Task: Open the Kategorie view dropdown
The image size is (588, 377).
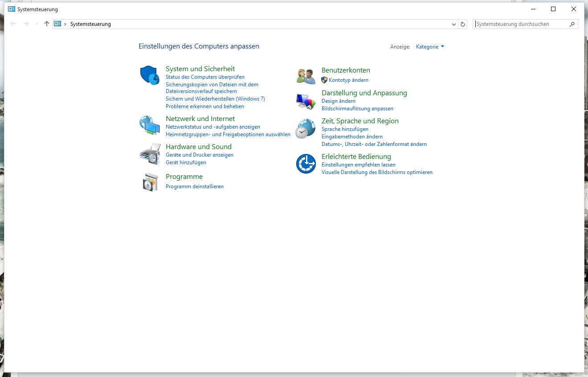Action: [x=430, y=47]
